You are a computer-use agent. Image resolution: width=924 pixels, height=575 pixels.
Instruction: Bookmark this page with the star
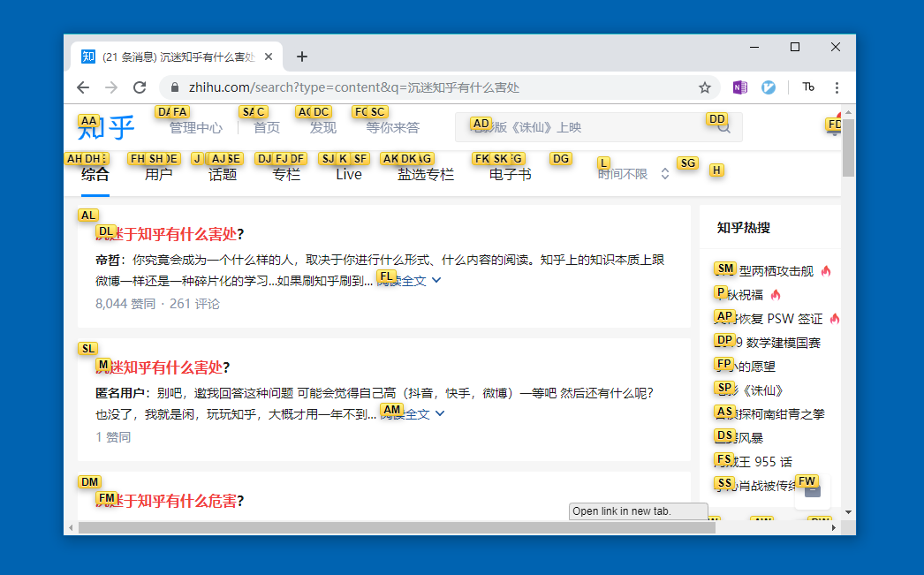point(705,87)
